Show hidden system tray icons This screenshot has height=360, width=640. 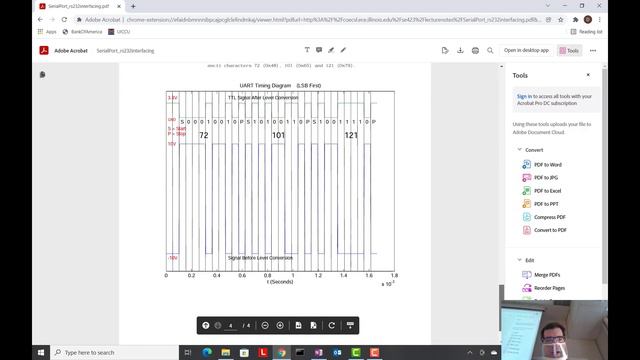point(470,352)
